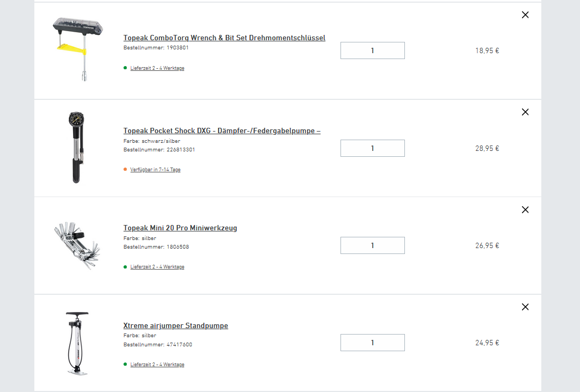Click quantity field for ComboTorq Wrench

pos(372,50)
